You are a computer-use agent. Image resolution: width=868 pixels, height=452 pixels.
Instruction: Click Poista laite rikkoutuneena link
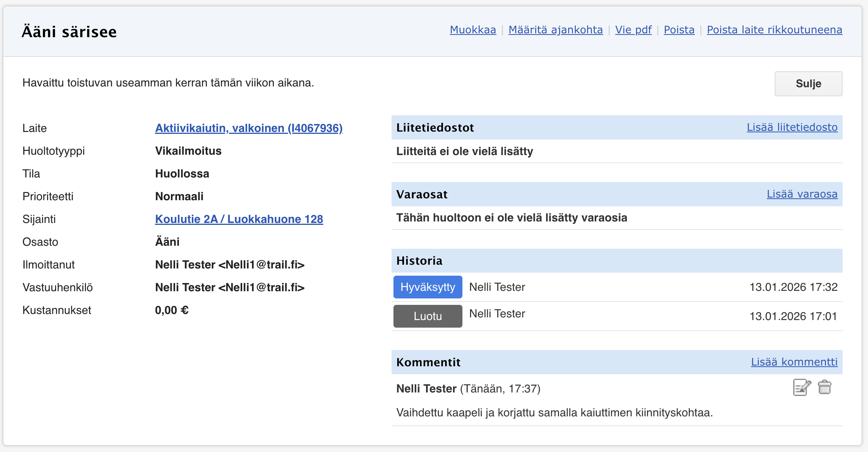point(774,30)
